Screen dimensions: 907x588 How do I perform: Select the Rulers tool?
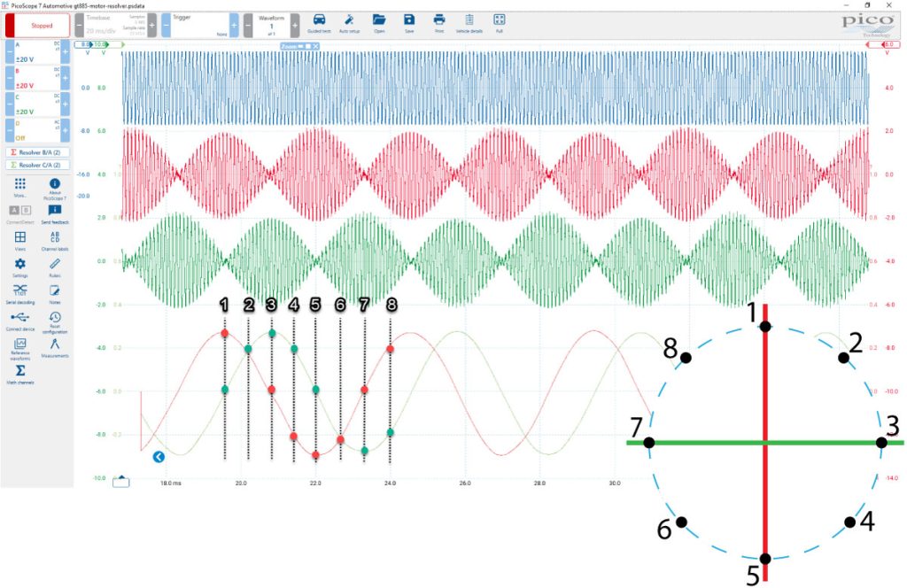pyautogui.click(x=55, y=267)
